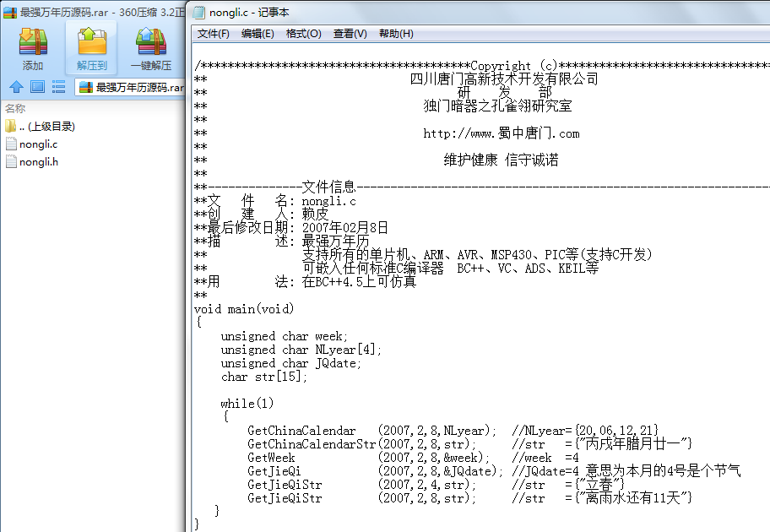Click the GetWeek function call name

[x=271, y=458]
